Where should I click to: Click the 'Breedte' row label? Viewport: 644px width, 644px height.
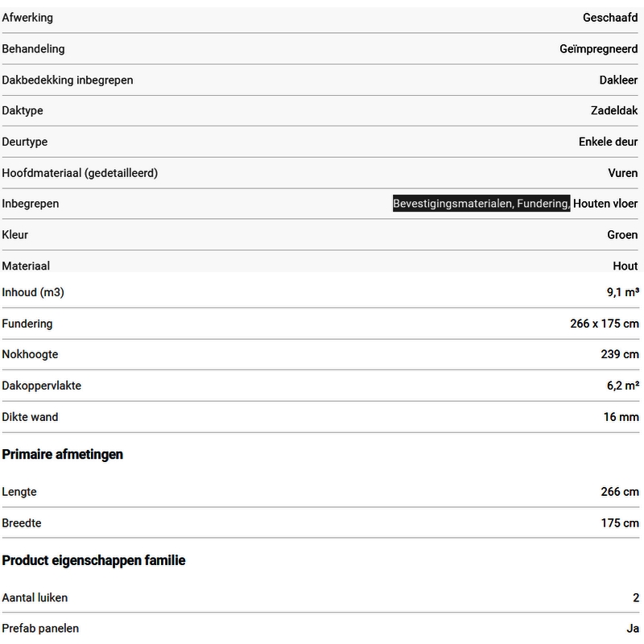tap(22, 523)
